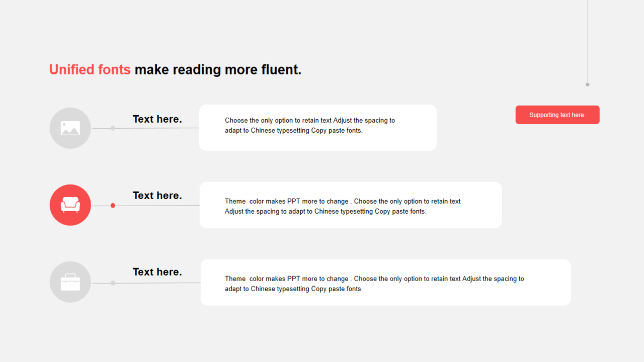The height and width of the screenshot is (362, 644).
Task: Select the gray dot beside the briefcase icon
Action: click(x=113, y=283)
